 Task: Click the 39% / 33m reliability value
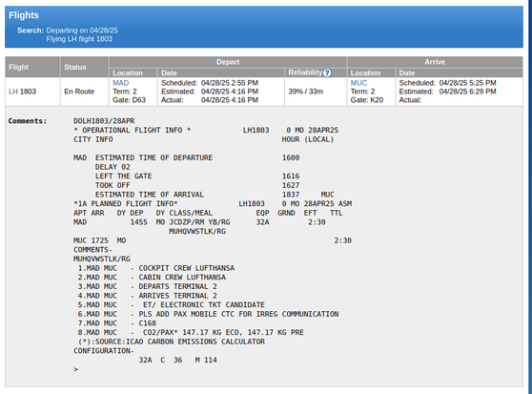pos(306,92)
